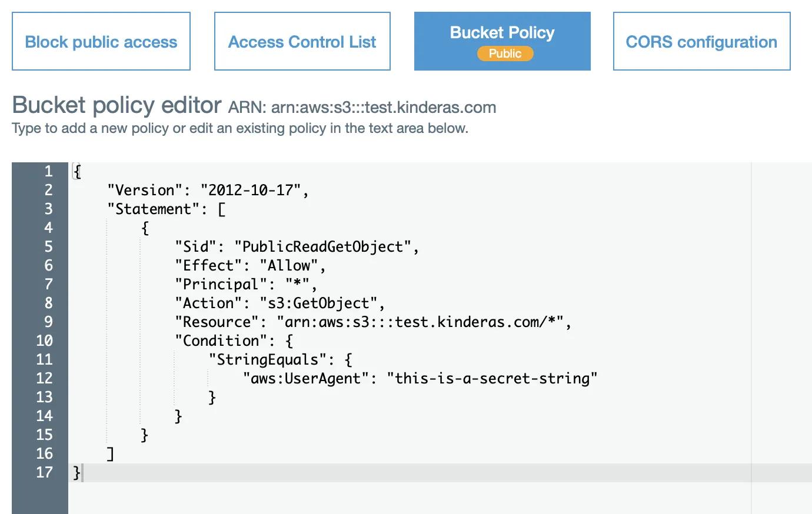Switch to the Bucket Policy tab
Image resolution: width=812 pixels, height=514 pixels.
click(501, 33)
